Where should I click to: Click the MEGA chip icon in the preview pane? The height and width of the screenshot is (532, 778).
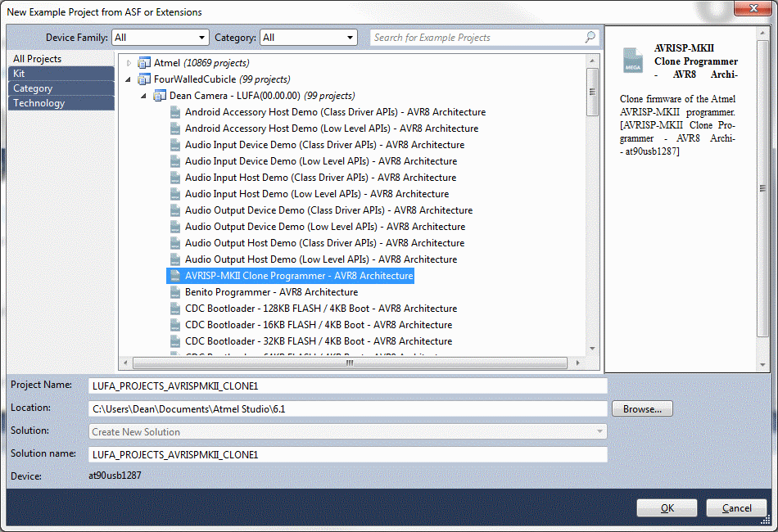[632, 61]
